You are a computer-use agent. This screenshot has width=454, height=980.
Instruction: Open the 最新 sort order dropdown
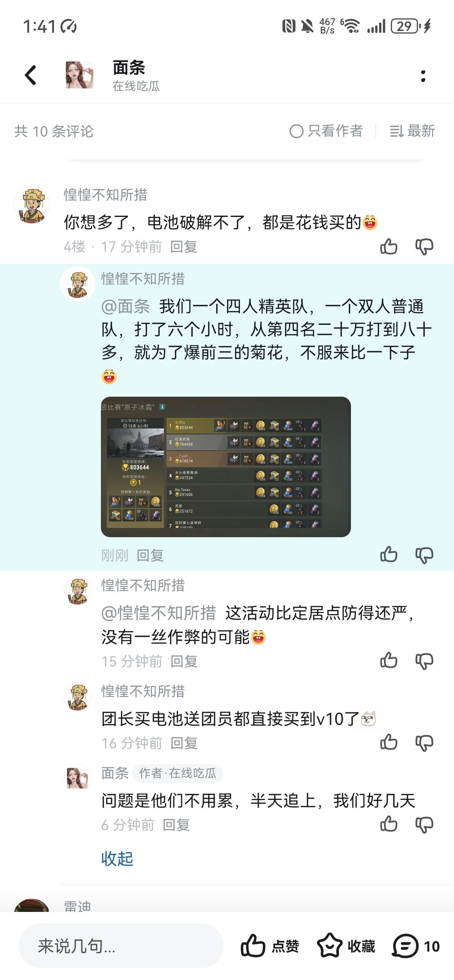point(412,131)
